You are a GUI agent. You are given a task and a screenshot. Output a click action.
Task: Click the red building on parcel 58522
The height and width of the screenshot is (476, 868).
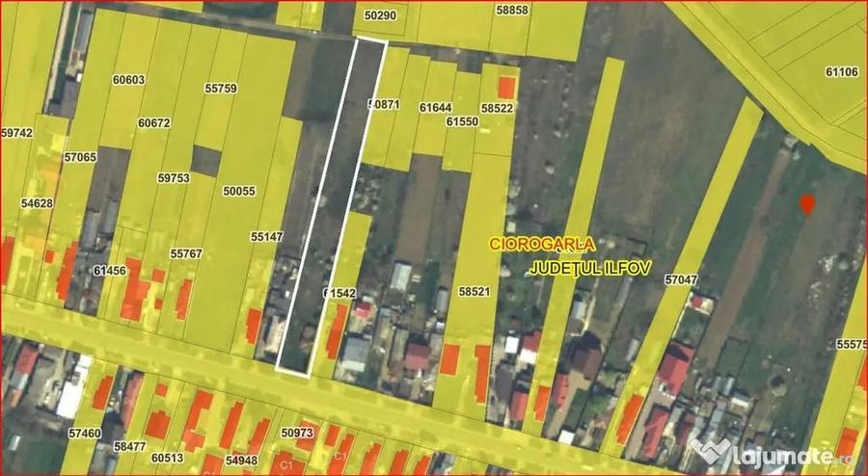pyautogui.click(x=506, y=88)
